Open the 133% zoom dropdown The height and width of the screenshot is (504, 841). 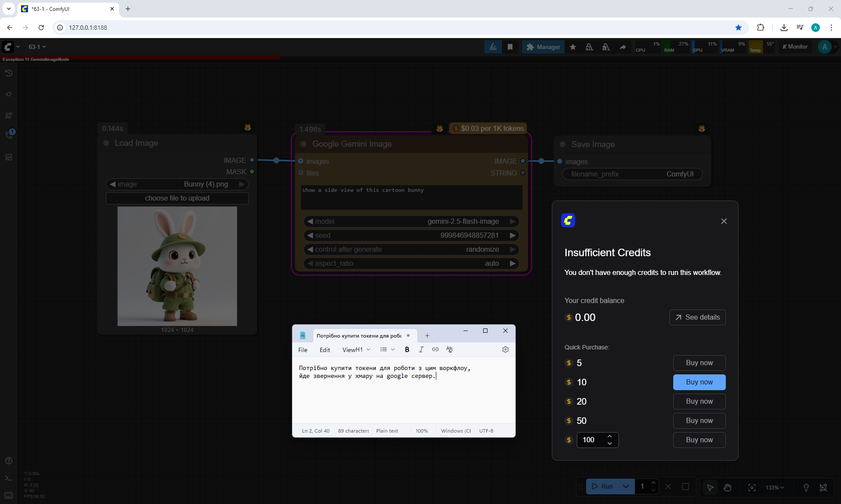coord(774,487)
